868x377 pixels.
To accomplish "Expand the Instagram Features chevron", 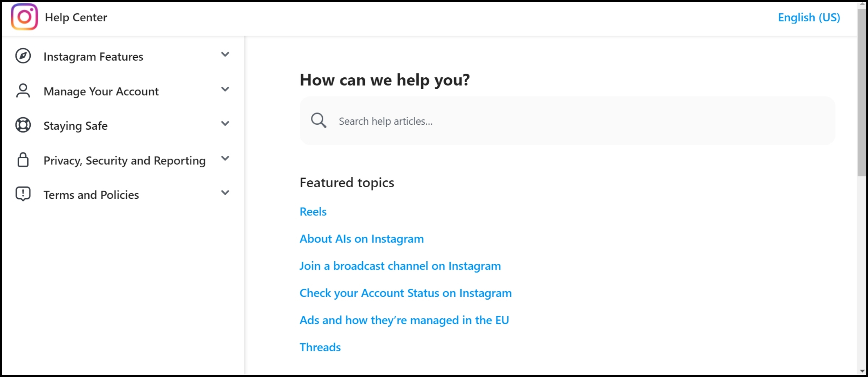I will 225,55.
